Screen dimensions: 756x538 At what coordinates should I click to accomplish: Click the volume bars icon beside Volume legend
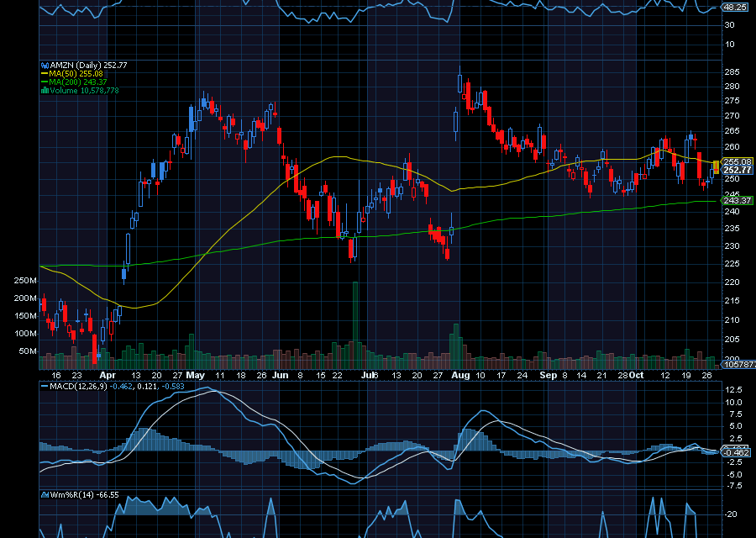(45, 90)
